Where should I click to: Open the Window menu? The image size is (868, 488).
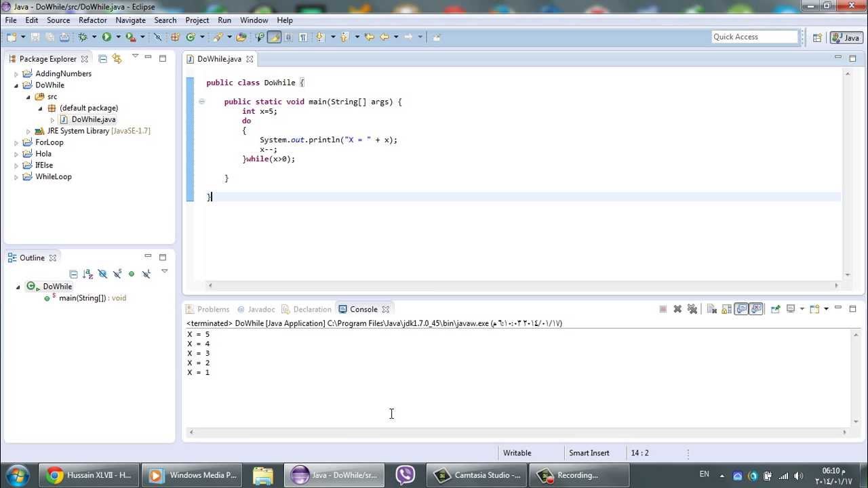[x=254, y=20]
